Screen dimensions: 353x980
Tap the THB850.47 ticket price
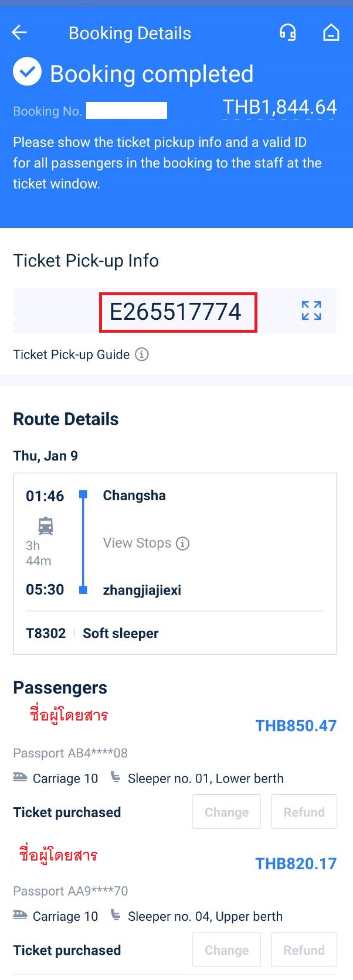click(x=296, y=726)
